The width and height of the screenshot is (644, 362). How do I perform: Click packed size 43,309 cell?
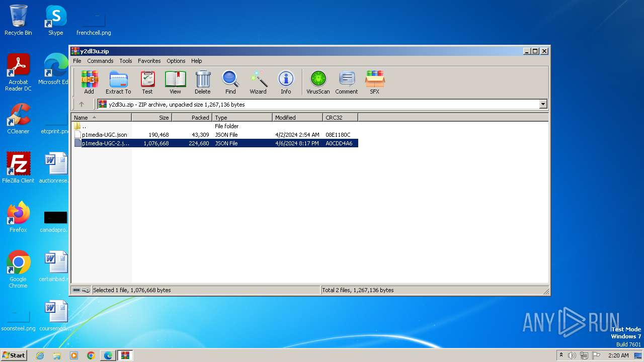point(199,135)
